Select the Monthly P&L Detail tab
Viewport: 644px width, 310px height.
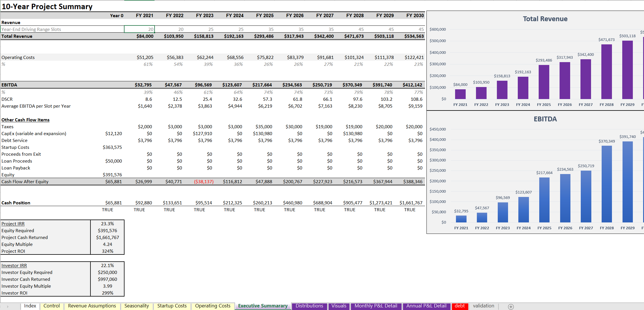pos(376,306)
